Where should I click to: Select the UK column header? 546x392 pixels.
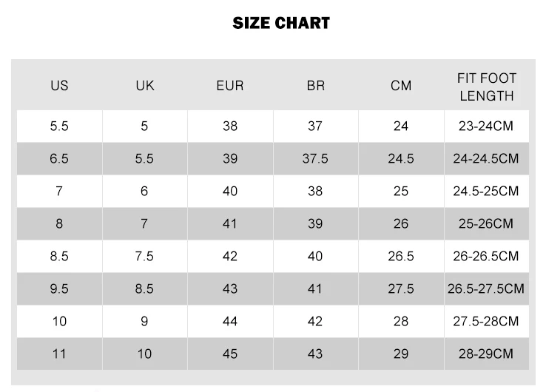tap(145, 86)
